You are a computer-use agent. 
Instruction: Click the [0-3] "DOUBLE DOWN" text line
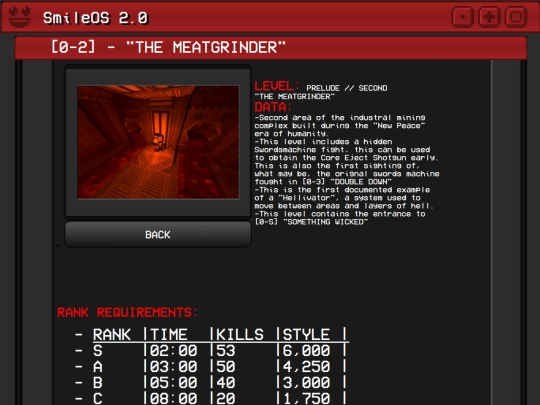coord(323,182)
